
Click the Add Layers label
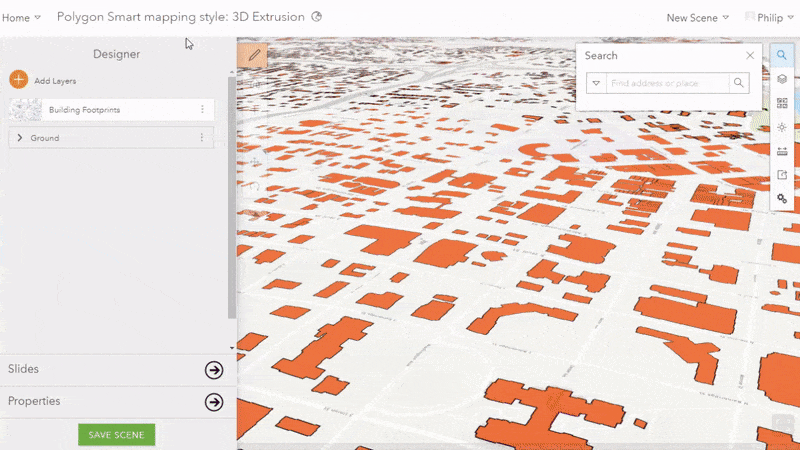55,81
